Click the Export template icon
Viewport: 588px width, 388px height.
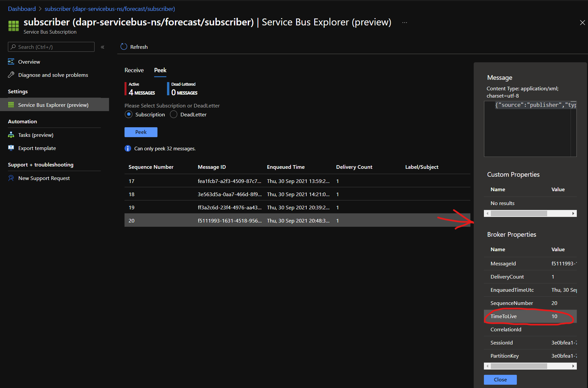[11, 148]
